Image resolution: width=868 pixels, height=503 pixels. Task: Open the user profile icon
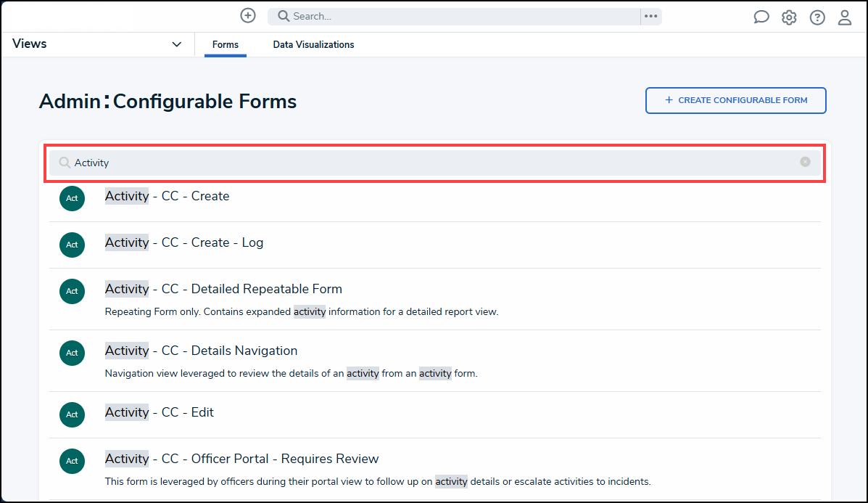(845, 17)
